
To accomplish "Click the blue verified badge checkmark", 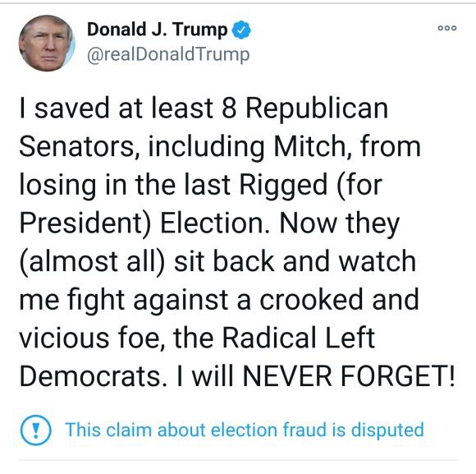I will point(241,30).
